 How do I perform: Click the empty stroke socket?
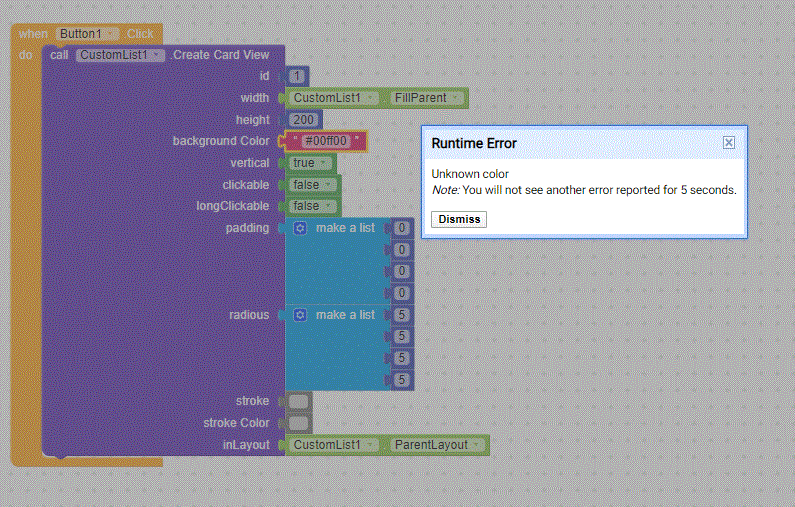tap(299, 402)
